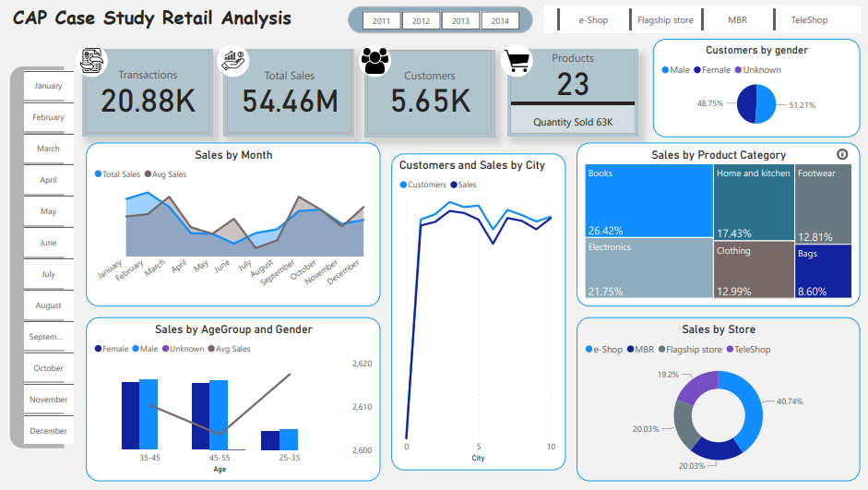Switch to Flagship store filter
This screenshot has height=490, width=868.
tap(666, 19)
